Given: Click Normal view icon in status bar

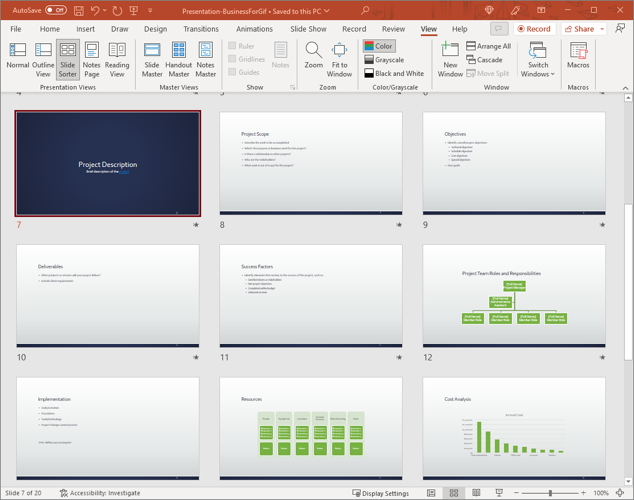Looking at the screenshot, I should coord(431,493).
